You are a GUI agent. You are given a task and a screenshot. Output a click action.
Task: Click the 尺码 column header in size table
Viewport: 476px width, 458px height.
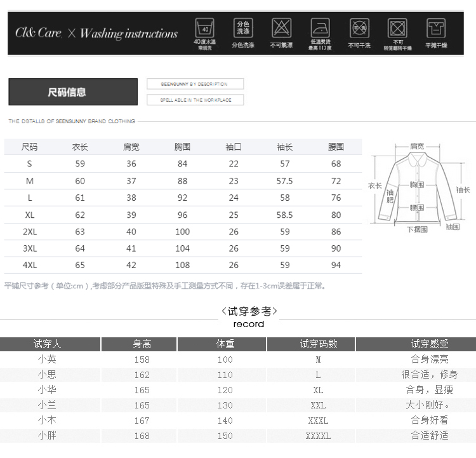pyautogui.click(x=29, y=147)
